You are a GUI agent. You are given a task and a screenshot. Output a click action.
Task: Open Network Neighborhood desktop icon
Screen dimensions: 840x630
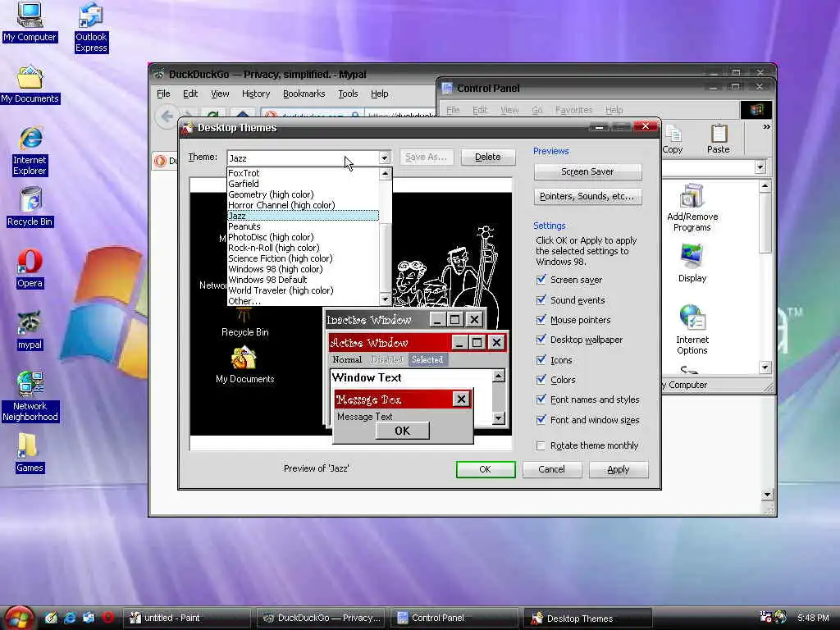point(30,396)
